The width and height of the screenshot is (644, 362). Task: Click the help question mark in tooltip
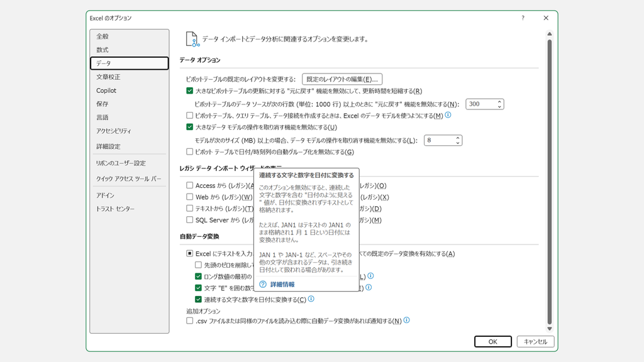point(263,285)
